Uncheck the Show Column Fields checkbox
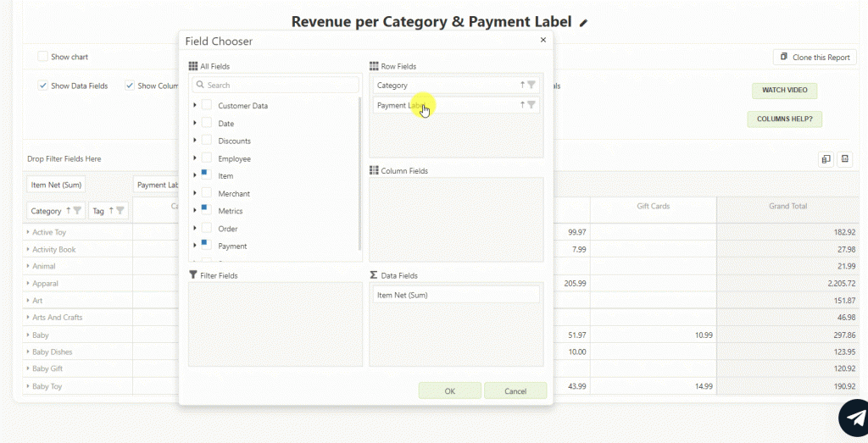The height and width of the screenshot is (443, 868). [x=130, y=86]
